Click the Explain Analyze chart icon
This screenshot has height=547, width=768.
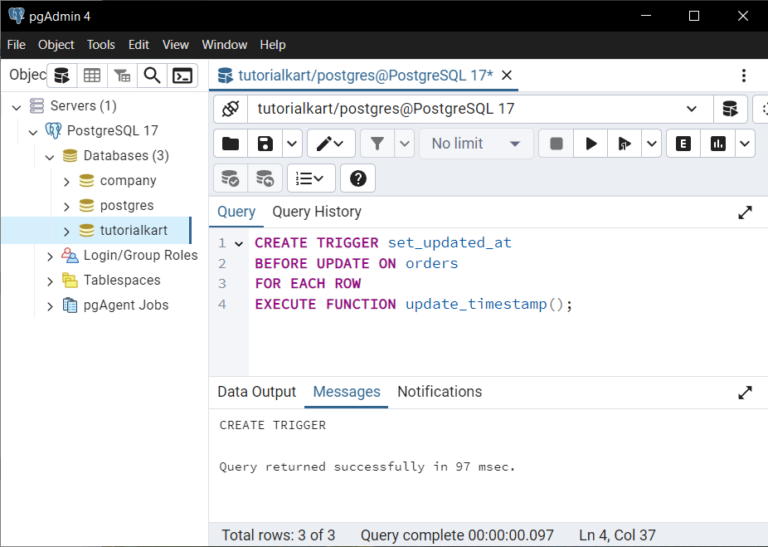coord(718,144)
